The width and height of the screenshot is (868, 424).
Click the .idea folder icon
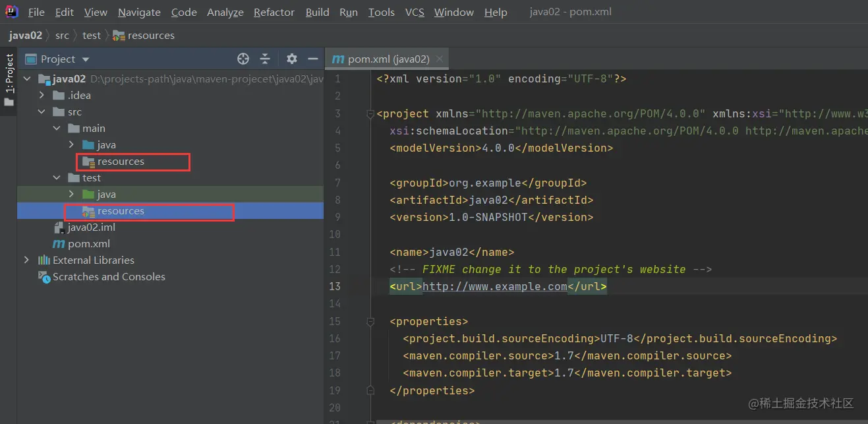(59, 96)
